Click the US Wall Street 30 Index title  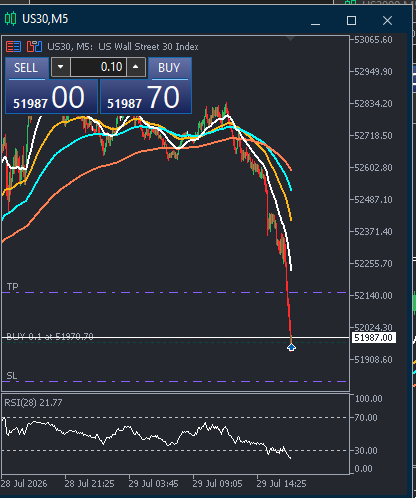[x=148, y=47]
